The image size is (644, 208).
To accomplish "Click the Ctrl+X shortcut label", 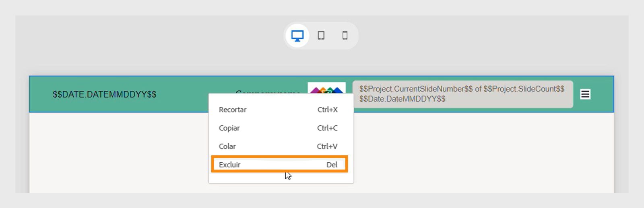I will (327, 110).
